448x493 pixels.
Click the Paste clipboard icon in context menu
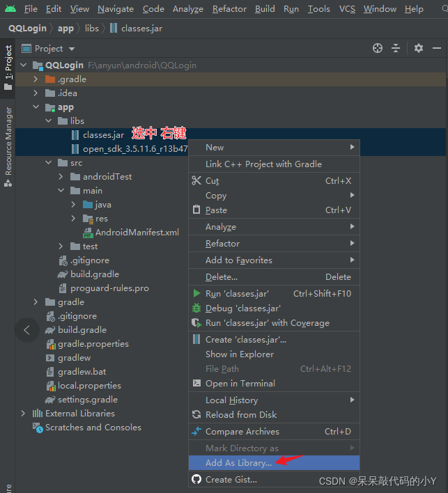click(196, 210)
